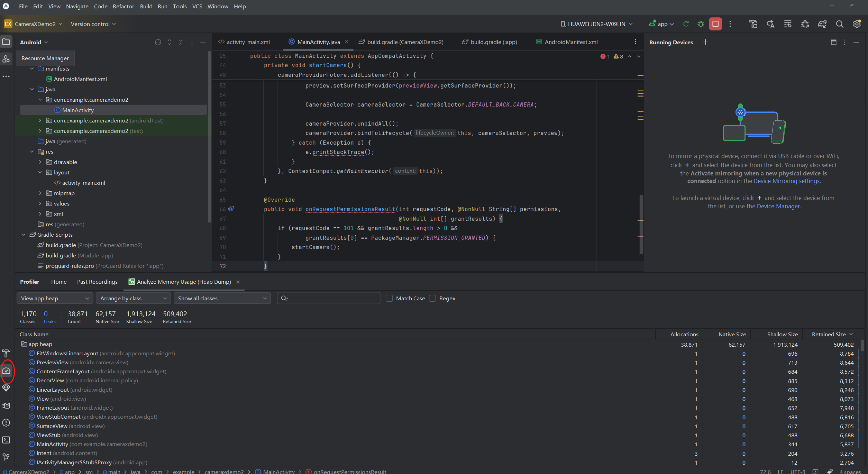Click the class filter search field
Screen dimensions: 868x474
332,298
